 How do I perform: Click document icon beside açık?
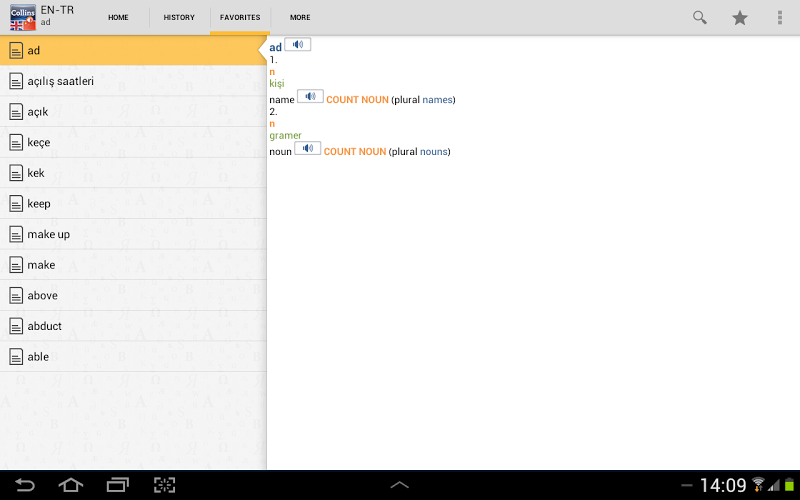16,112
